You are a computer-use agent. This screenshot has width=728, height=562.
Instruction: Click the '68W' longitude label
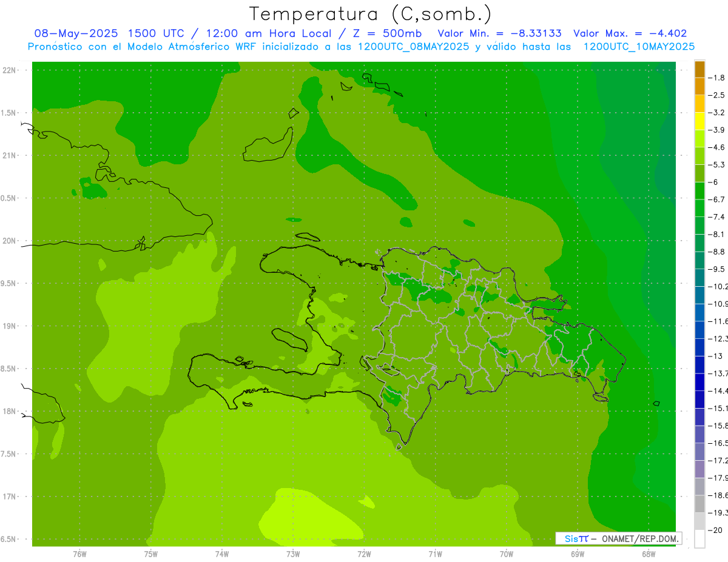[x=649, y=553]
